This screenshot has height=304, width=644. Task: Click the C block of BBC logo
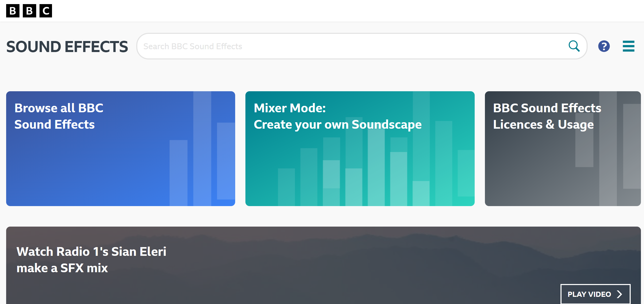(46, 11)
